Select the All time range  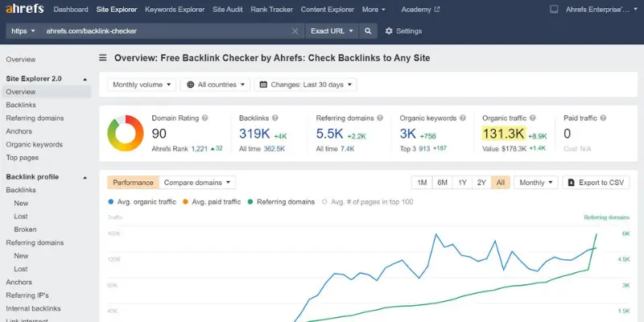[x=501, y=183]
